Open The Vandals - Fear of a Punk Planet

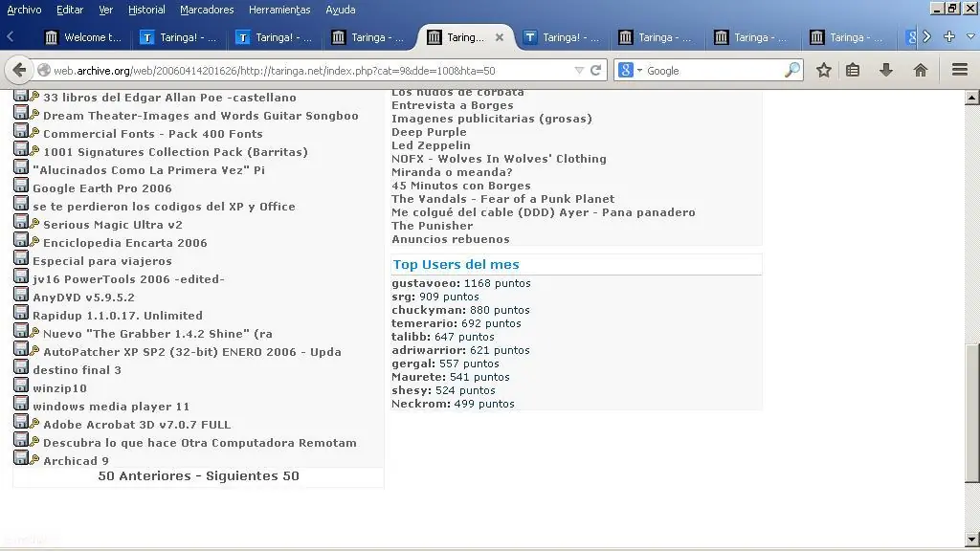pyautogui.click(x=503, y=199)
